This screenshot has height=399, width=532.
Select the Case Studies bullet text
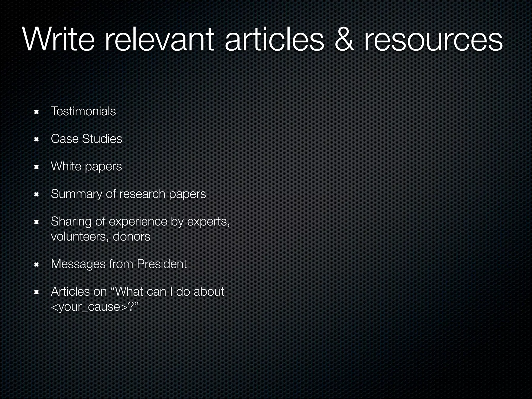pos(86,139)
